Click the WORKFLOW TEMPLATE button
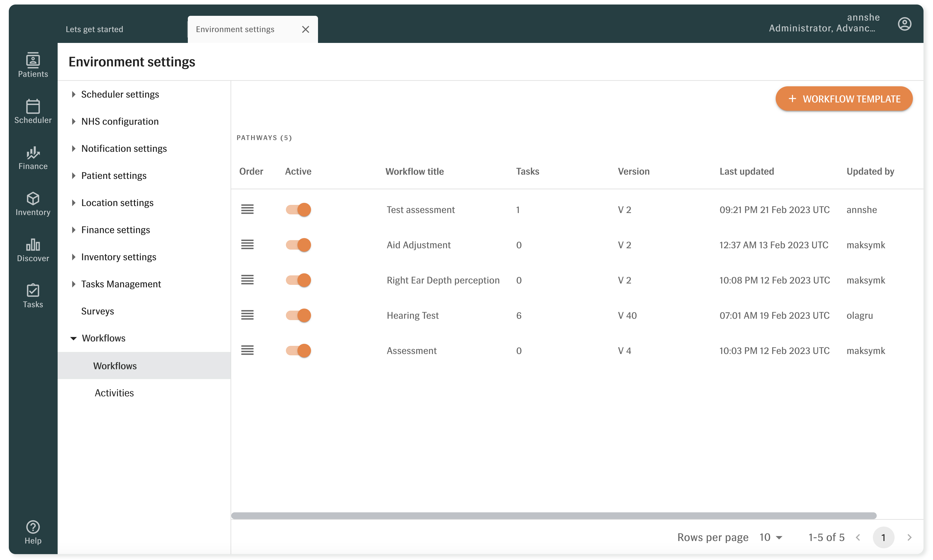Image resolution: width=933 pixels, height=560 pixels. click(x=843, y=98)
